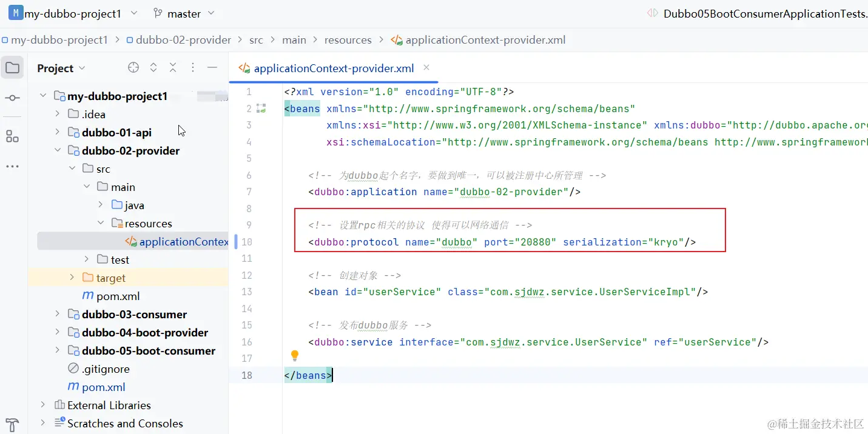Expand the .idea folder arrow
The height and width of the screenshot is (434, 868).
(x=58, y=114)
